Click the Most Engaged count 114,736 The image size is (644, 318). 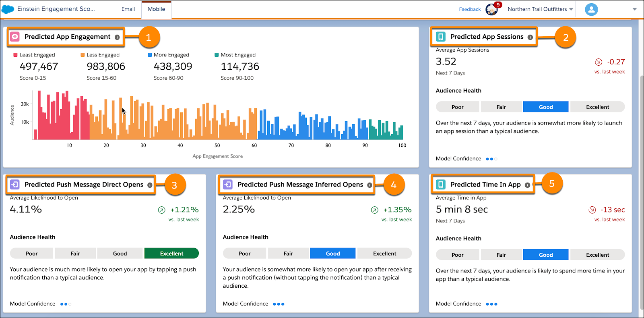tap(240, 67)
